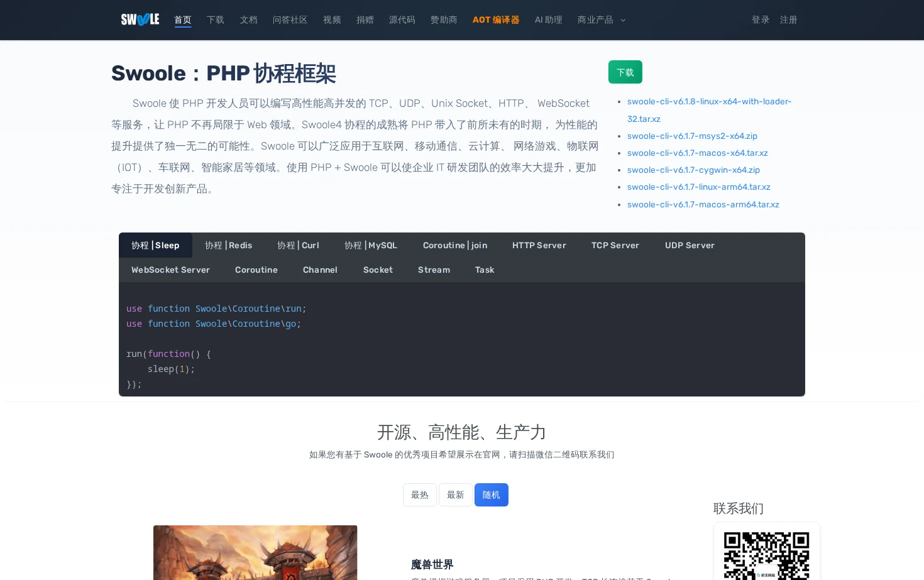This screenshot has height=580, width=924.
Task: Select the Task code tab
Action: point(485,270)
